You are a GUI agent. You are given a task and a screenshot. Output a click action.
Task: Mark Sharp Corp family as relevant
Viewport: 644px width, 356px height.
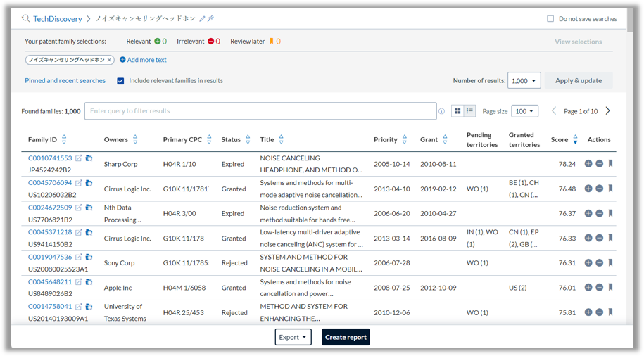pyautogui.click(x=588, y=164)
